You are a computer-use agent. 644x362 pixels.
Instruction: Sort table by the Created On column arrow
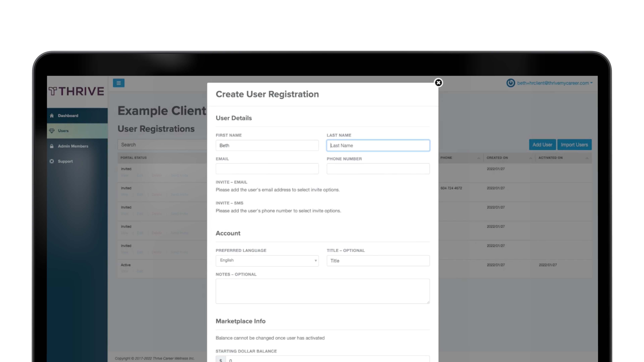tap(530, 158)
